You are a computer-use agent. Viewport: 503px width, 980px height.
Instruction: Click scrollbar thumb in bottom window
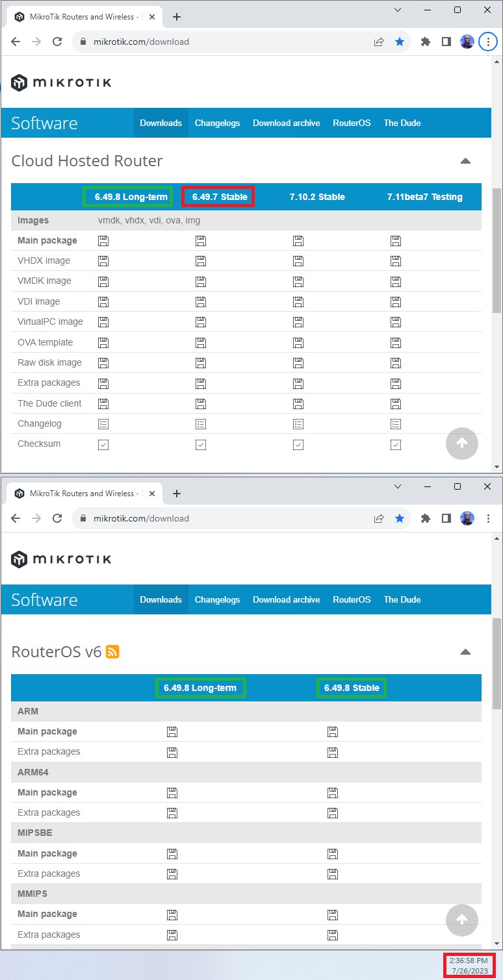tap(497, 663)
